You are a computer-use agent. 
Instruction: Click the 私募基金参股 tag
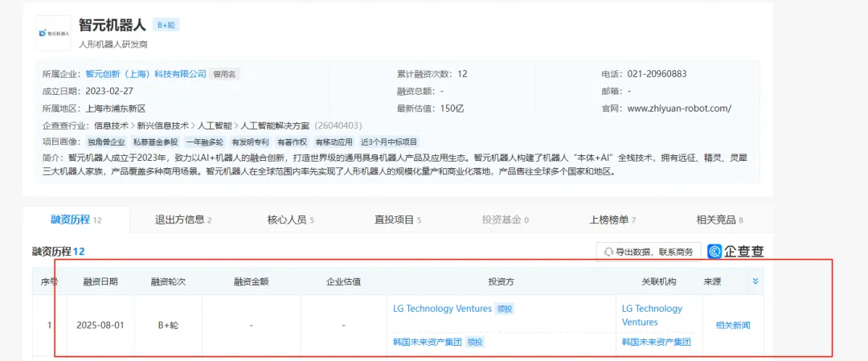(156, 142)
